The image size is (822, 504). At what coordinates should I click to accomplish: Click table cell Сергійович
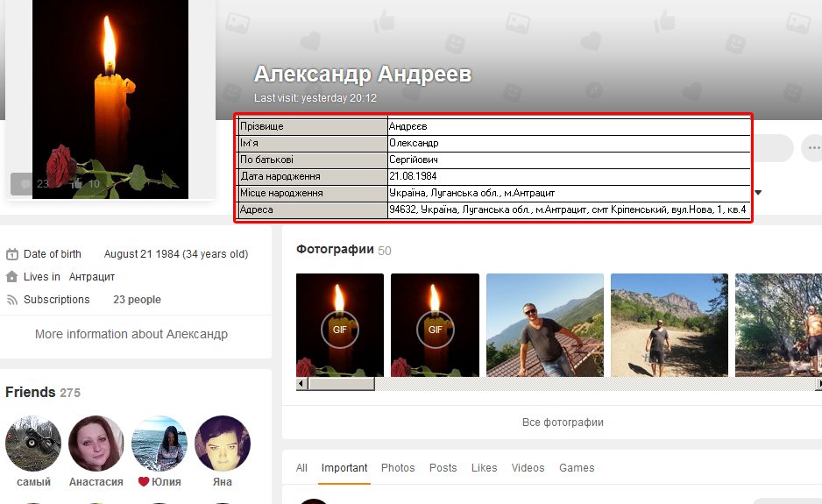(570, 160)
